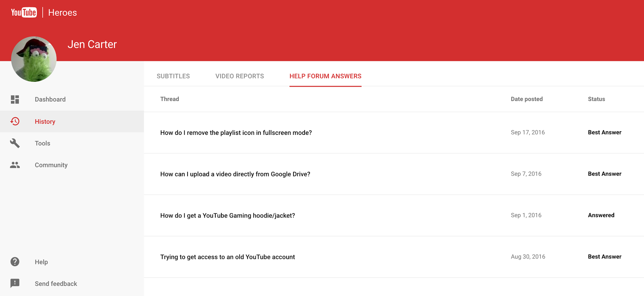Viewport: 644px width, 296px height.
Task: Click the Status column header
Action: pos(596,99)
